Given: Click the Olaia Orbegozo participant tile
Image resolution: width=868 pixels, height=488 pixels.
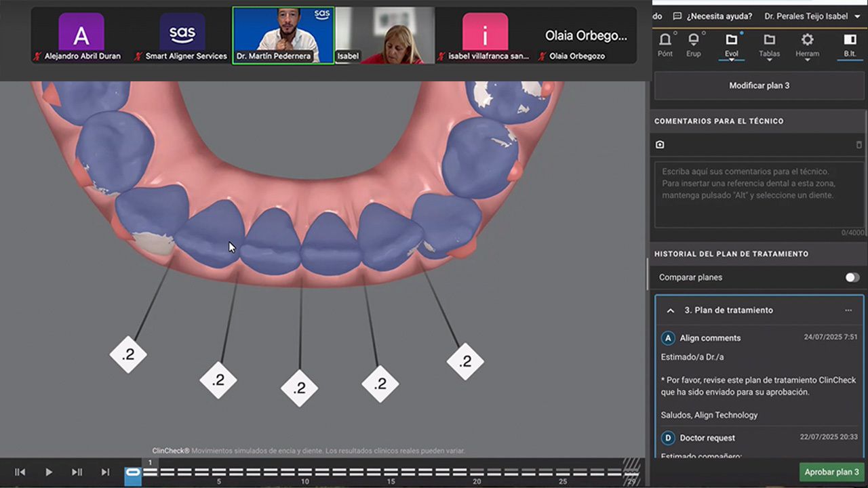Looking at the screenshot, I should [586, 36].
